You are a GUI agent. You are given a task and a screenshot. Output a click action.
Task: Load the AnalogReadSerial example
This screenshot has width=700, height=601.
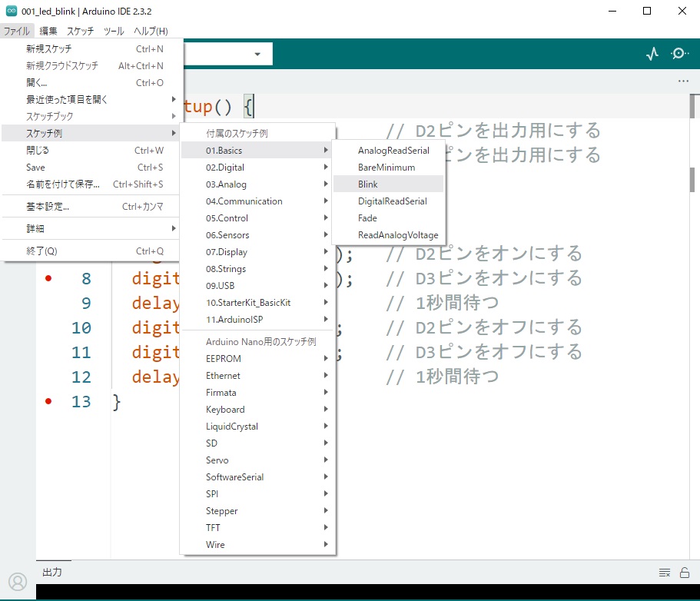388,151
